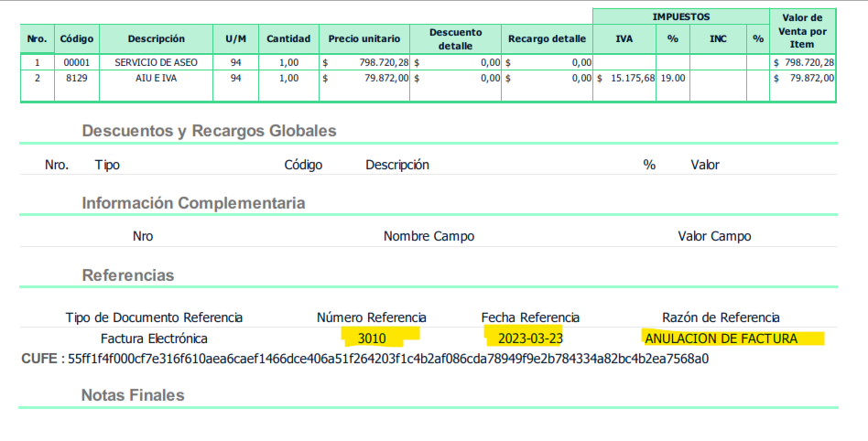The height and width of the screenshot is (441, 868).
Task: Select the Notas Finales heading
Action: point(133,395)
